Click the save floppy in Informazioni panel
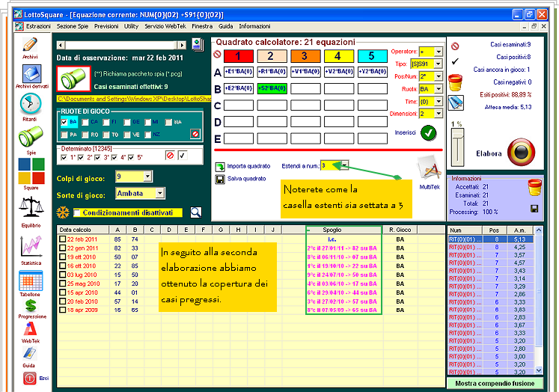The width and height of the screenshot is (559, 392). tap(534, 209)
